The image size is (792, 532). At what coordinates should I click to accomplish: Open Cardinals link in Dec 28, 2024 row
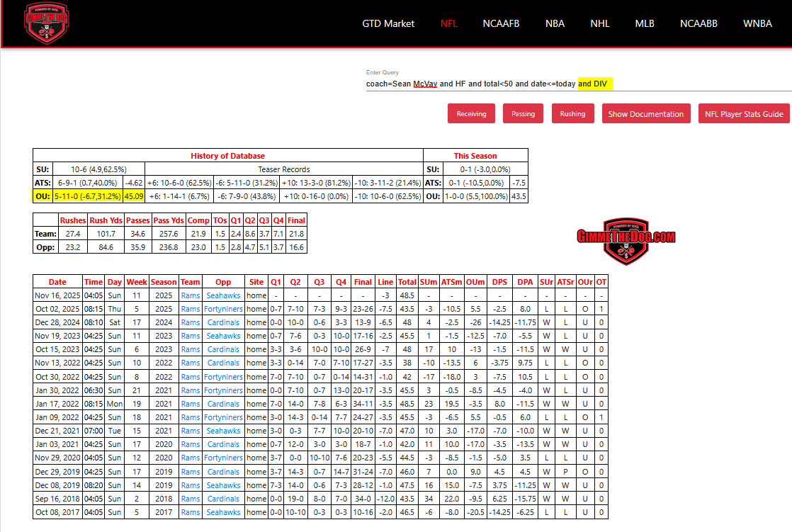(223, 322)
